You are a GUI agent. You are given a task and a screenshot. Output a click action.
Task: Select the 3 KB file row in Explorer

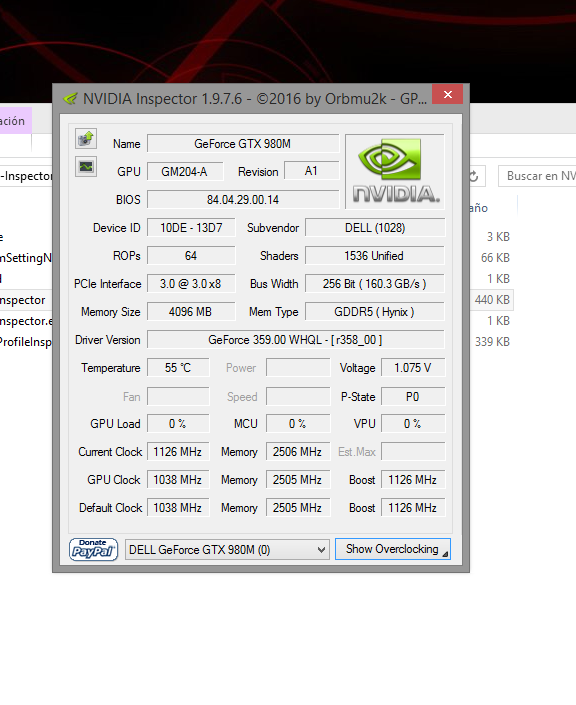(491, 236)
